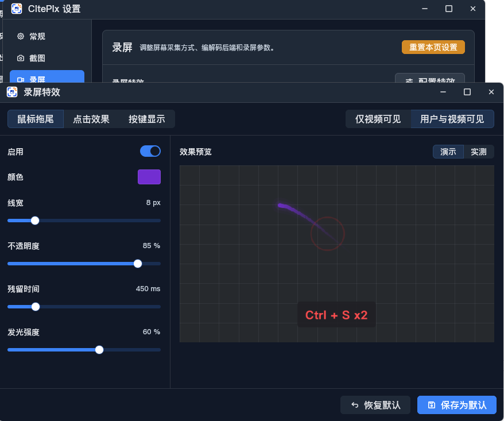Screen dimensions: 504x421
Task: Minimize the CitePix 设置 window
Action: click(425, 9)
